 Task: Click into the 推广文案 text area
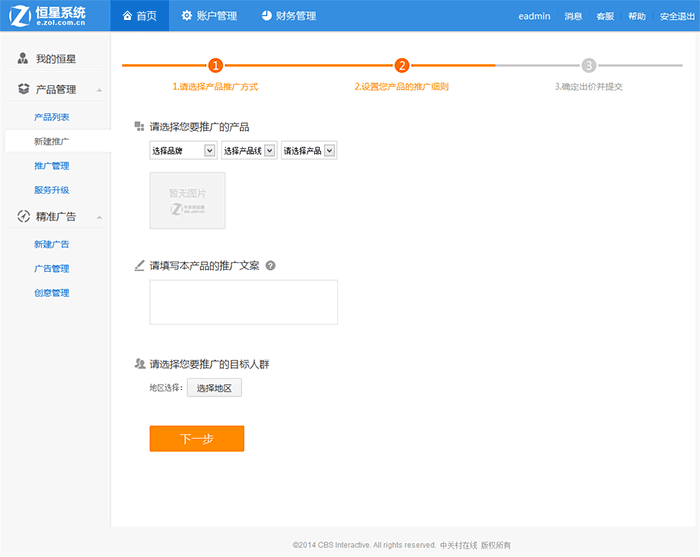[x=243, y=302]
